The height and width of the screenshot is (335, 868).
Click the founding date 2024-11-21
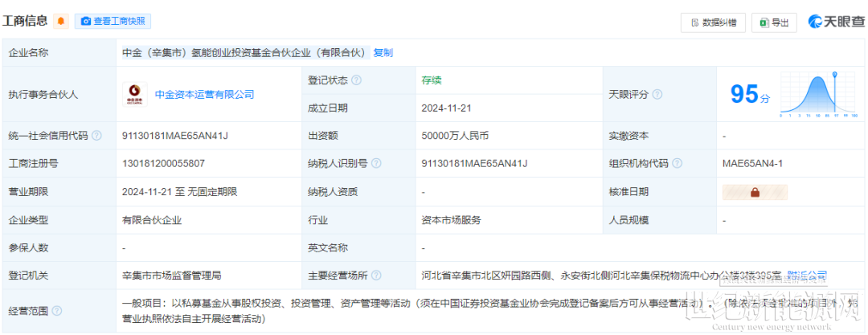pos(446,108)
